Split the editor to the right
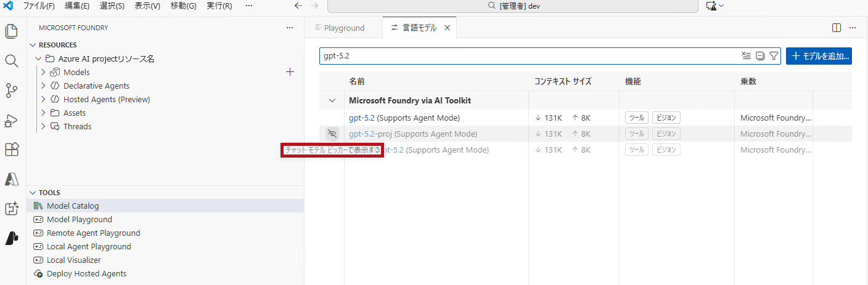 coord(837,28)
